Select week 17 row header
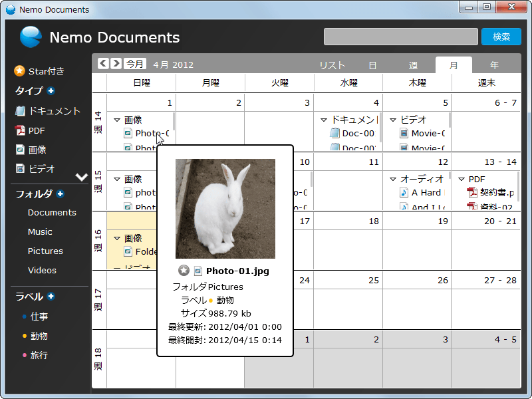This screenshot has height=399, width=532. tap(98, 300)
